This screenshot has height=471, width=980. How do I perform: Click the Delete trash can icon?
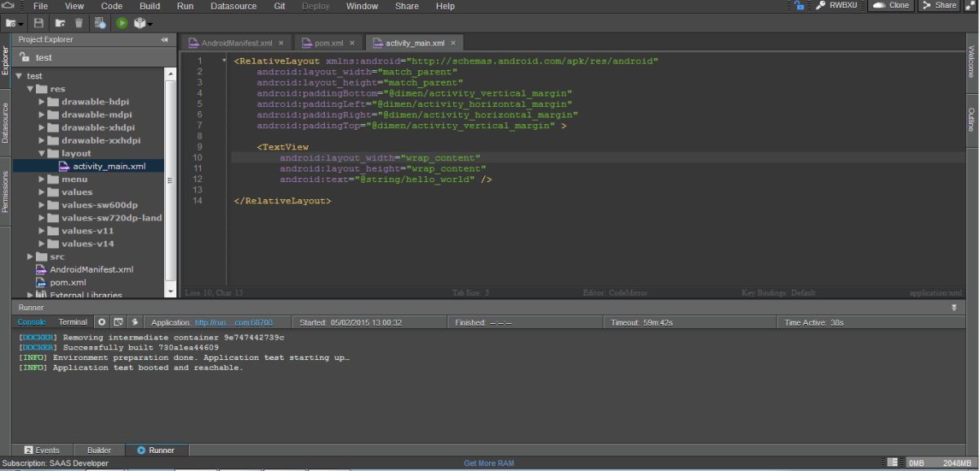tap(78, 24)
